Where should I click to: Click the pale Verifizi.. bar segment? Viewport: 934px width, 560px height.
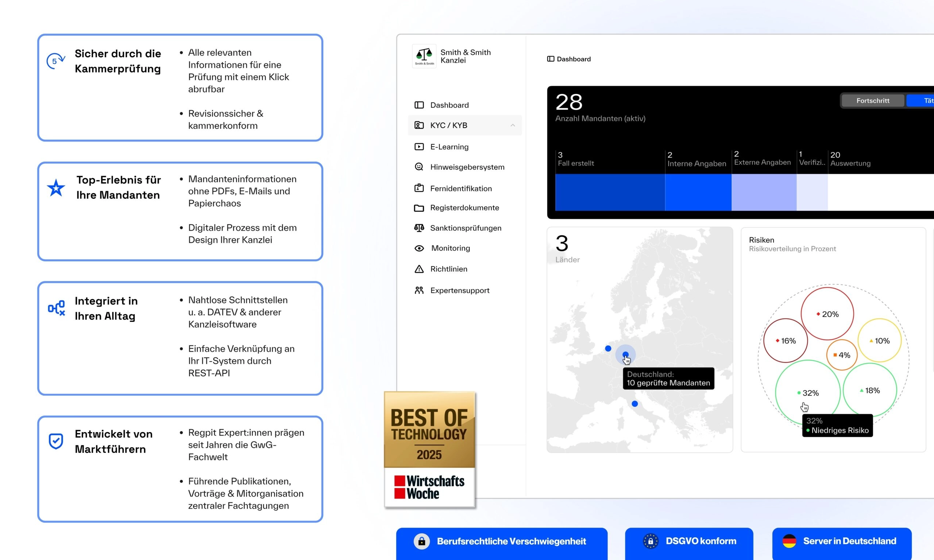tap(813, 192)
